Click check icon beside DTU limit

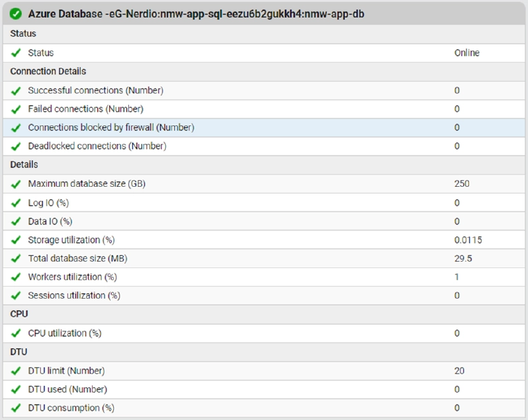[16, 371]
